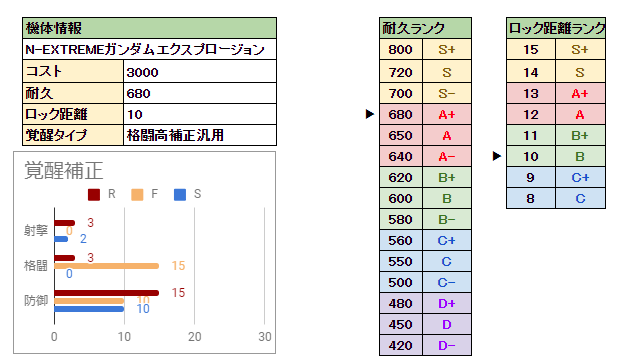Viewport: 629px width, 364px height.
Task: Click the blue S legend swatch
Action: point(180,195)
